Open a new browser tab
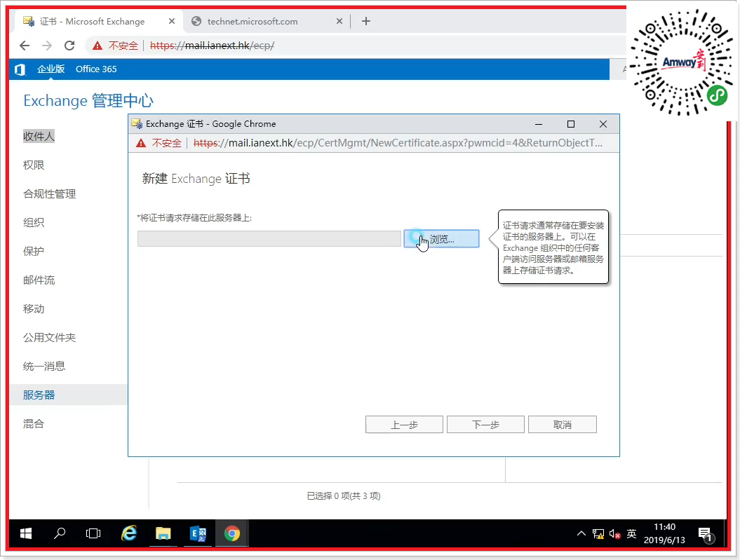Image resolution: width=740 pixels, height=560 pixels. point(365,21)
